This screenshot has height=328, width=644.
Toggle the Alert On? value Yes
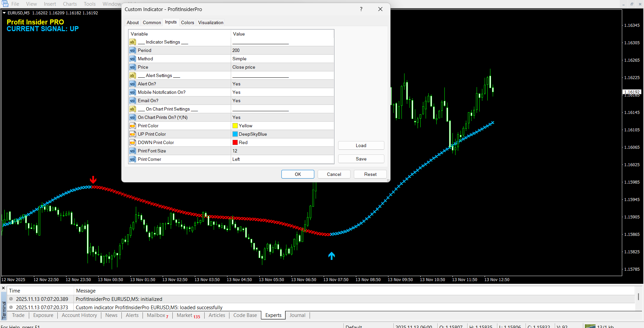pyautogui.click(x=236, y=84)
